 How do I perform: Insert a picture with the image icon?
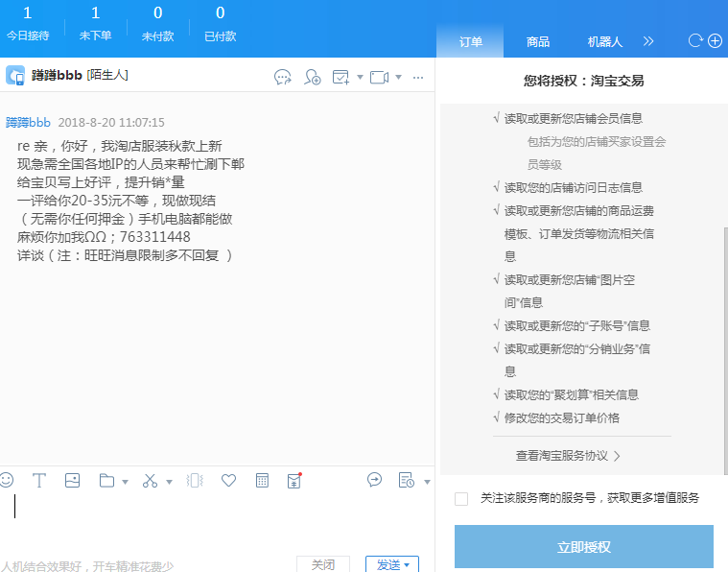(x=73, y=480)
